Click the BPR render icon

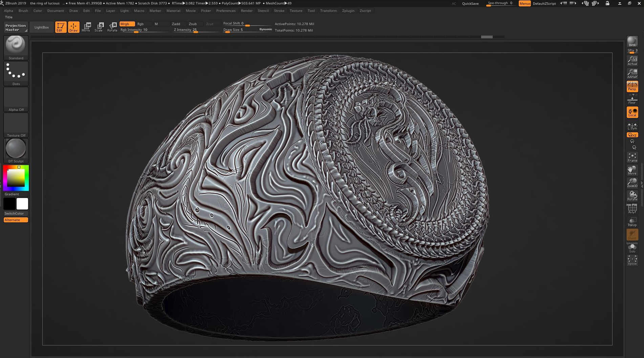coord(632,42)
